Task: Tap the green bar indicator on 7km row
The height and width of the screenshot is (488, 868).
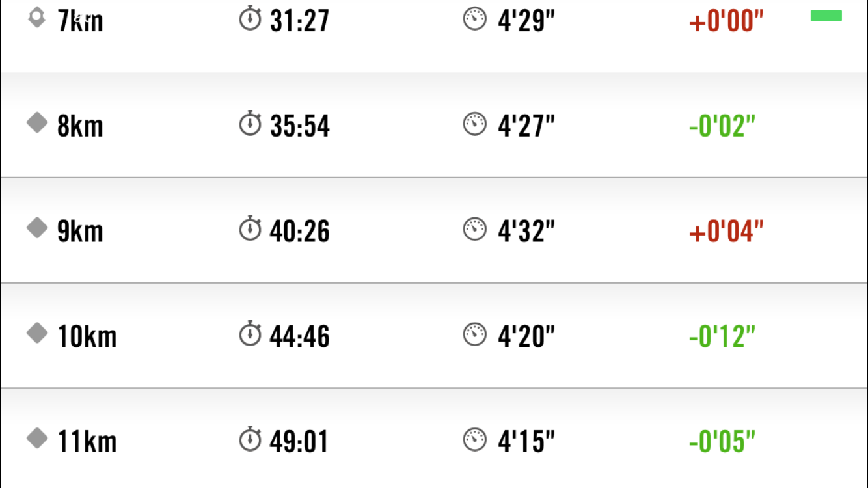Action: pos(826,16)
